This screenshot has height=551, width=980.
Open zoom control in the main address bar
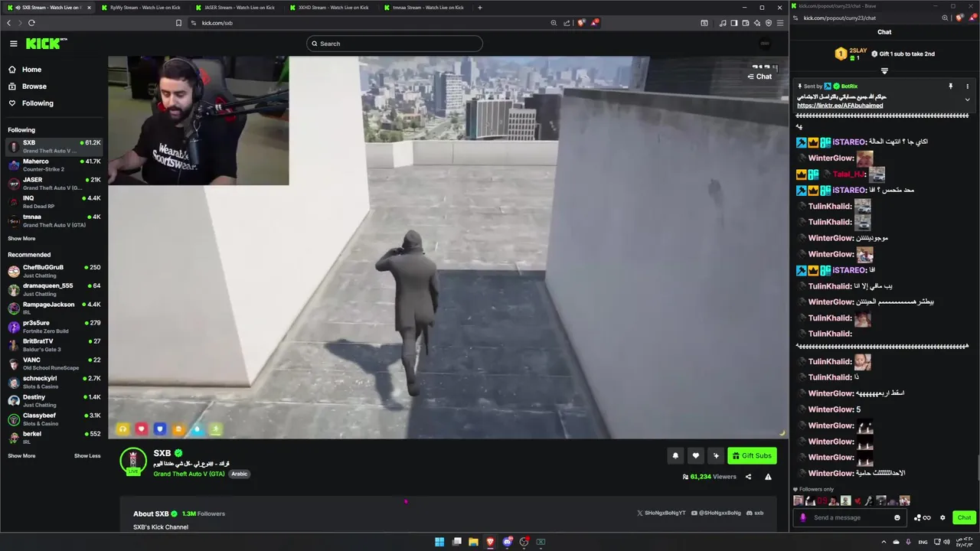[554, 23]
